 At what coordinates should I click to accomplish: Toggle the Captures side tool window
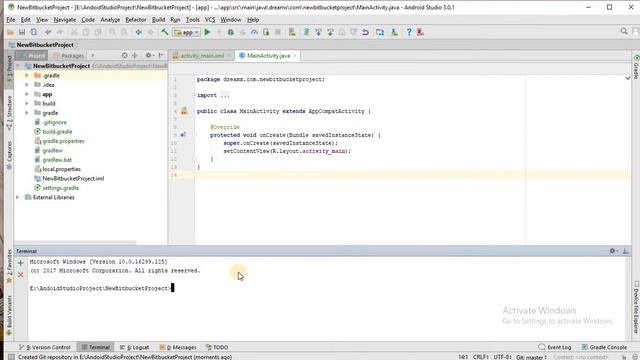9,156
